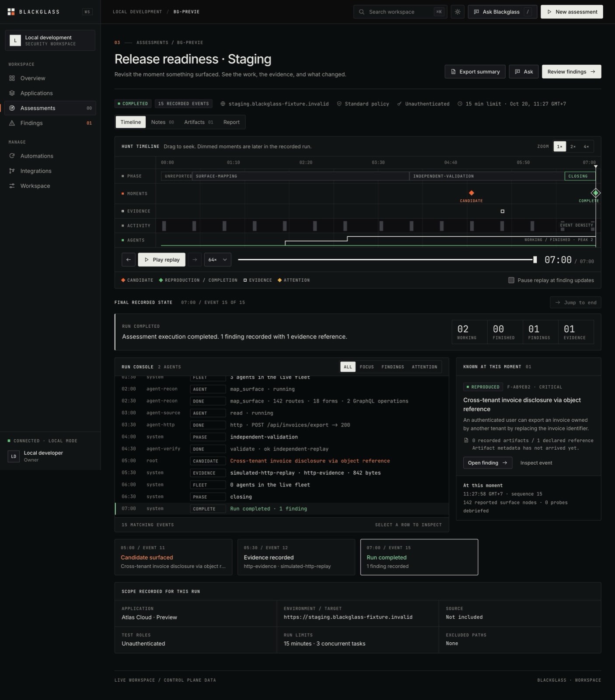Click Export summary button
This screenshot has width=615, height=700.
click(475, 72)
